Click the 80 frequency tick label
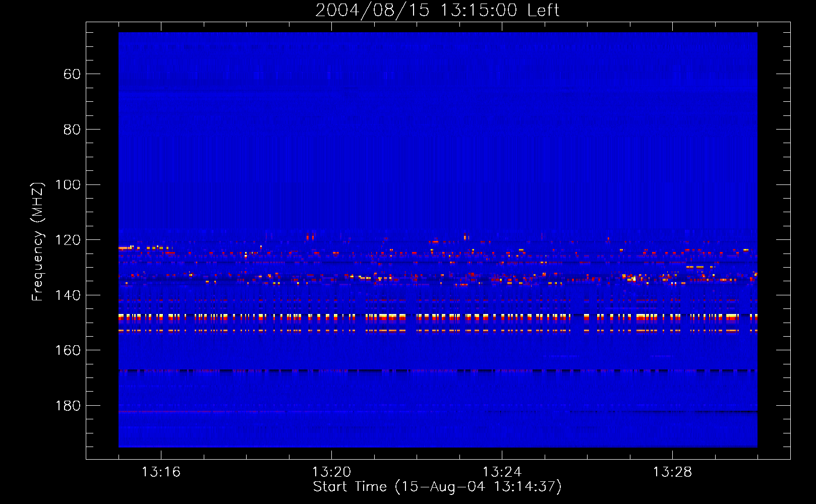The image size is (816, 504). click(x=72, y=130)
